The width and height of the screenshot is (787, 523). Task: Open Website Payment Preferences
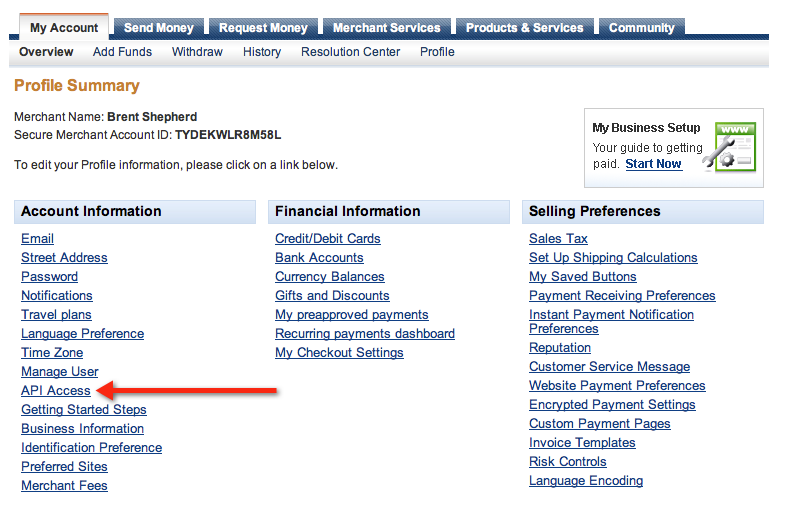[617, 386]
